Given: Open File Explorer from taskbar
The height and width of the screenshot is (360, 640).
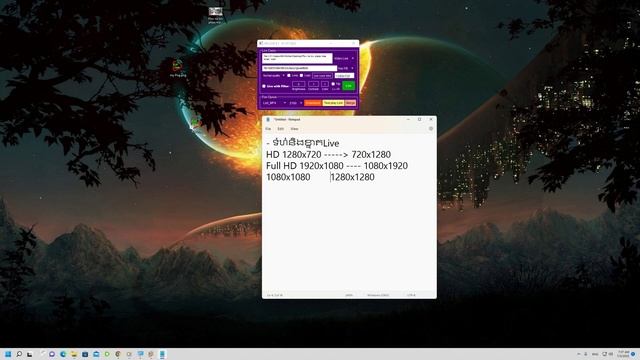Looking at the screenshot, I should coord(74,354).
